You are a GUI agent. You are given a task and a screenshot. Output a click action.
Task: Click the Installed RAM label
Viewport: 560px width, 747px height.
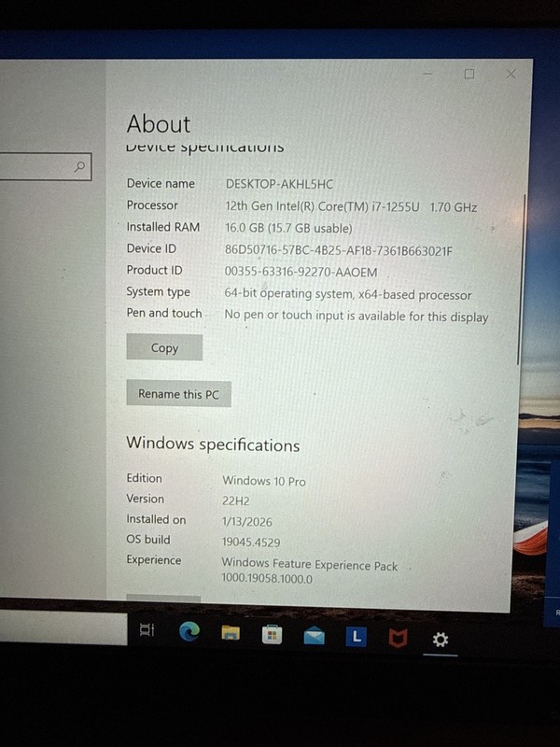pyautogui.click(x=162, y=227)
